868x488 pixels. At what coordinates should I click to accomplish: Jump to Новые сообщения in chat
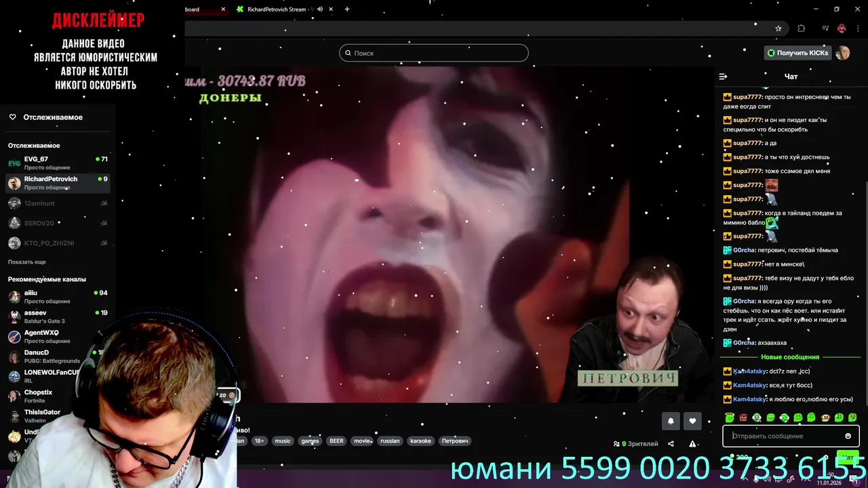coord(790,357)
